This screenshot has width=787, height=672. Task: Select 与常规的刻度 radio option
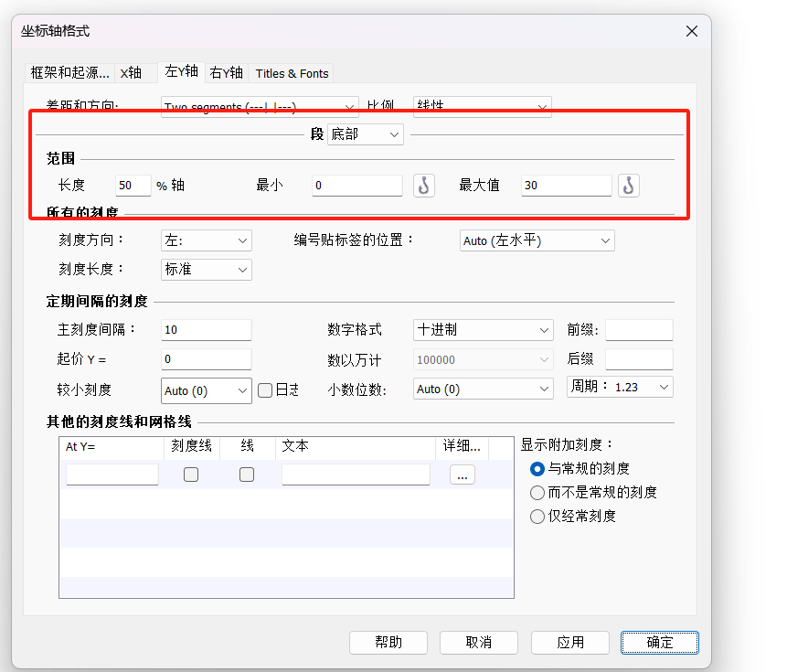[x=537, y=468]
